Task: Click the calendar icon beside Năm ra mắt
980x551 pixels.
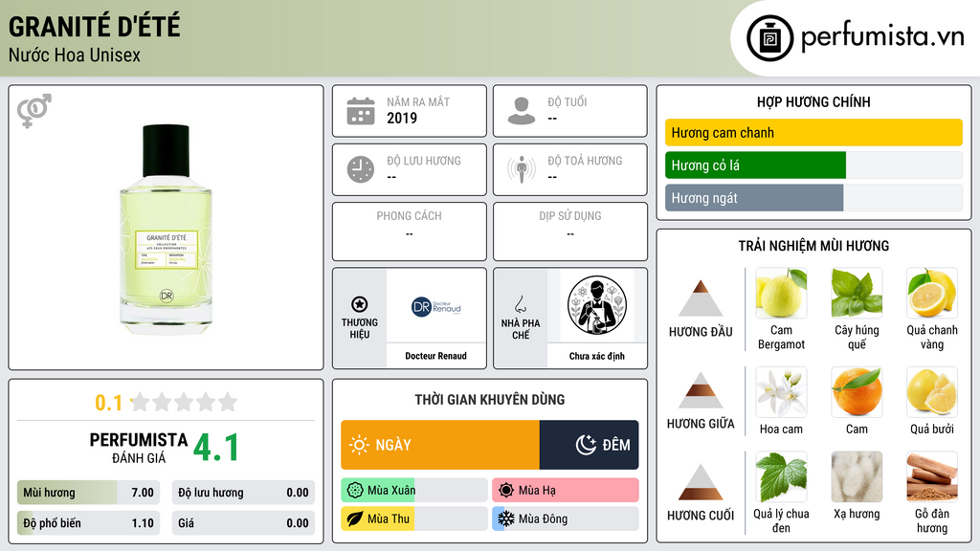Action: coord(361,111)
